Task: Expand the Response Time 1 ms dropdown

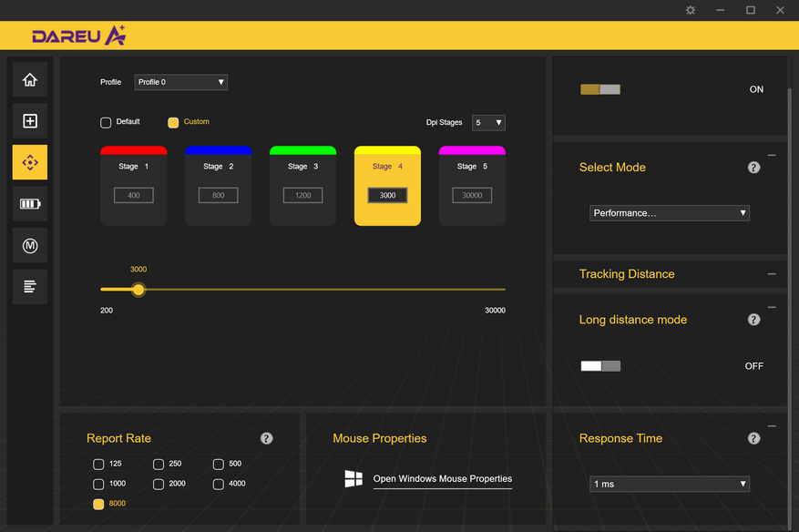Action: point(670,484)
